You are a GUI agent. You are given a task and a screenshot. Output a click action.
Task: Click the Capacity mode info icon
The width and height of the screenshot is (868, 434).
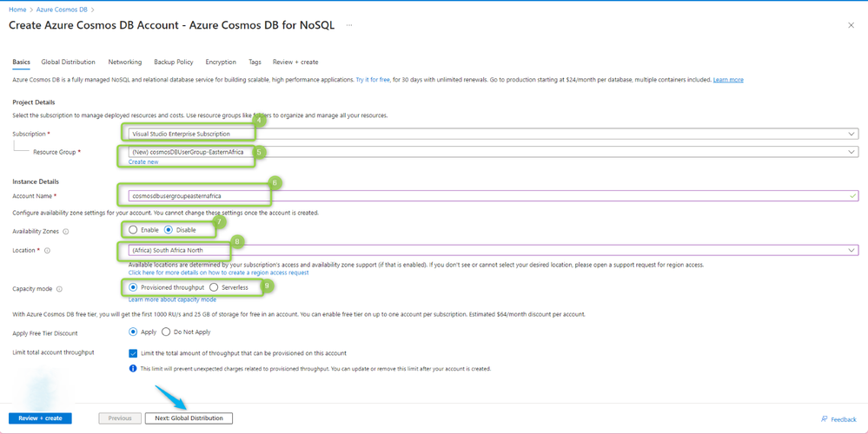pyautogui.click(x=59, y=288)
